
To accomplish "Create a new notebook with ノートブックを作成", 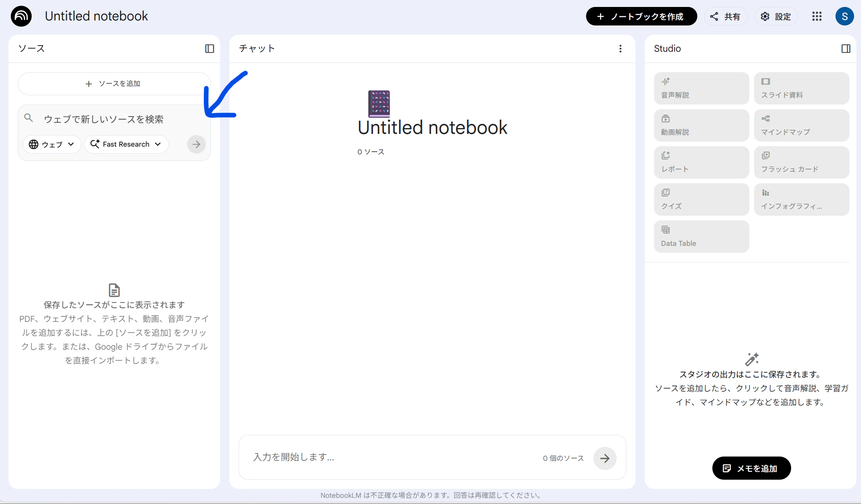I will pos(641,17).
